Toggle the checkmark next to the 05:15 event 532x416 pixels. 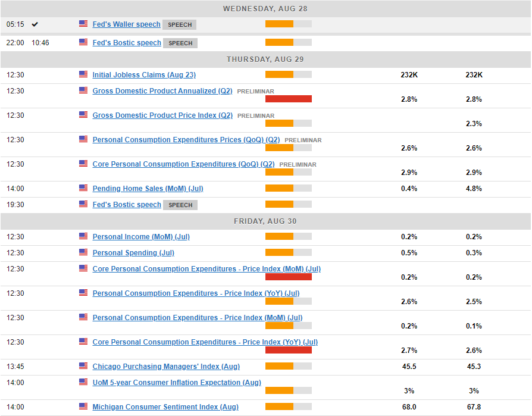click(x=35, y=24)
